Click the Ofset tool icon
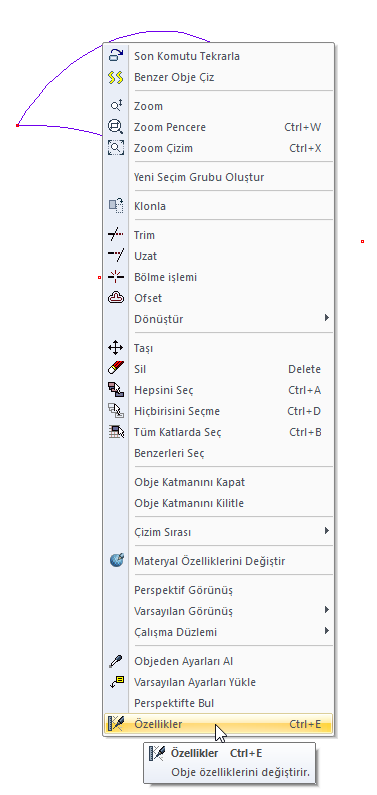This screenshot has height=795, width=377. [116, 298]
